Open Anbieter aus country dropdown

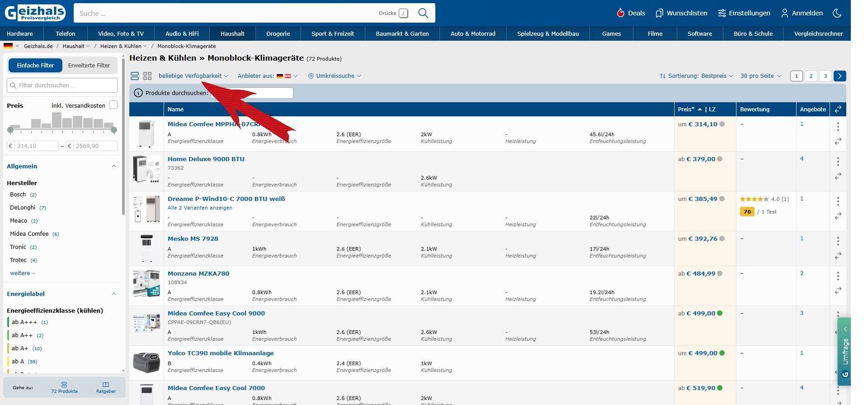pos(268,76)
